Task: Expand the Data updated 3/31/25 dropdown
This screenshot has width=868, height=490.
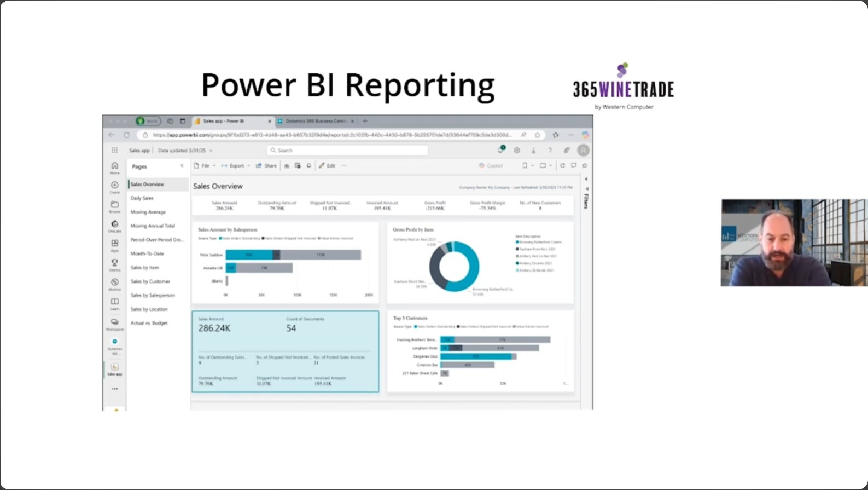Action: point(185,151)
